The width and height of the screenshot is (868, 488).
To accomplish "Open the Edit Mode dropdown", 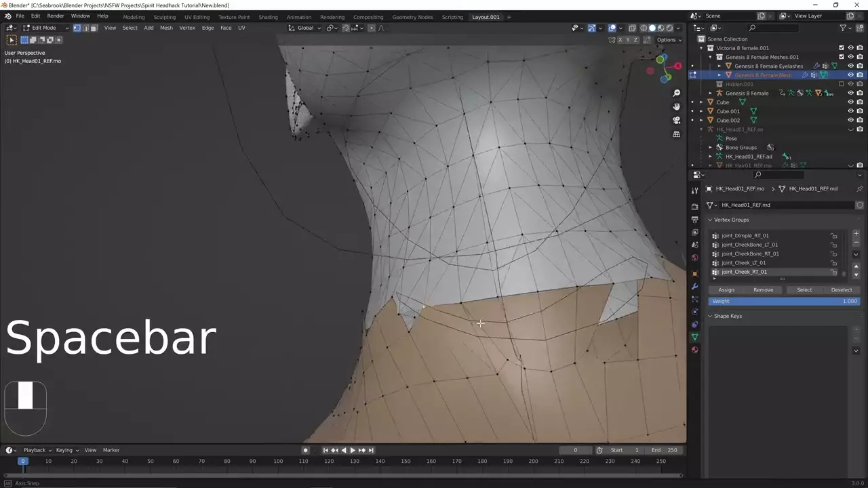I will coord(44,28).
